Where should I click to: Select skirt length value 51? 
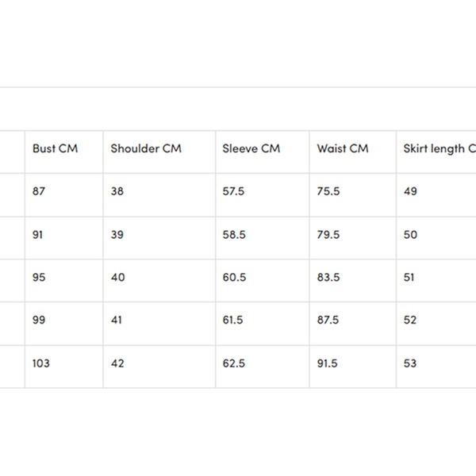[410, 278]
